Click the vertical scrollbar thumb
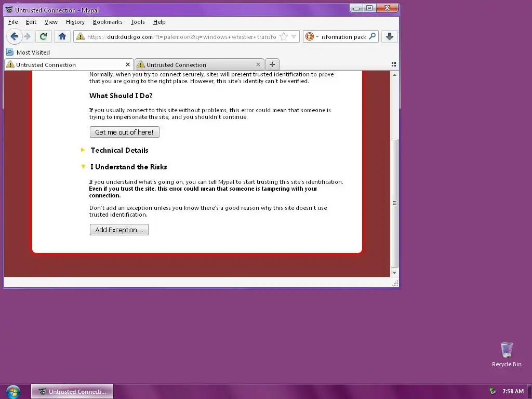The image size is (532, 399). pos(394,203)
